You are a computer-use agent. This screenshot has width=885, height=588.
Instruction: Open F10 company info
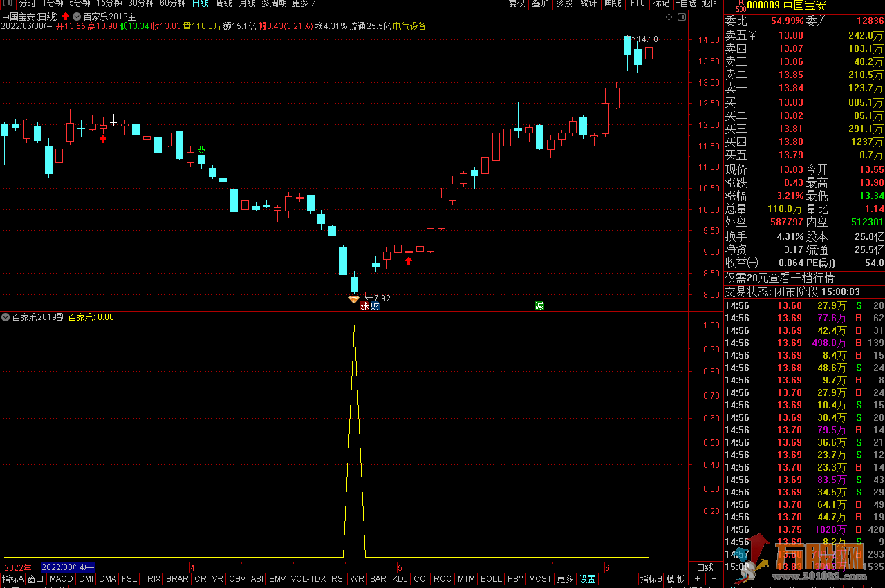tap(637, 3)
